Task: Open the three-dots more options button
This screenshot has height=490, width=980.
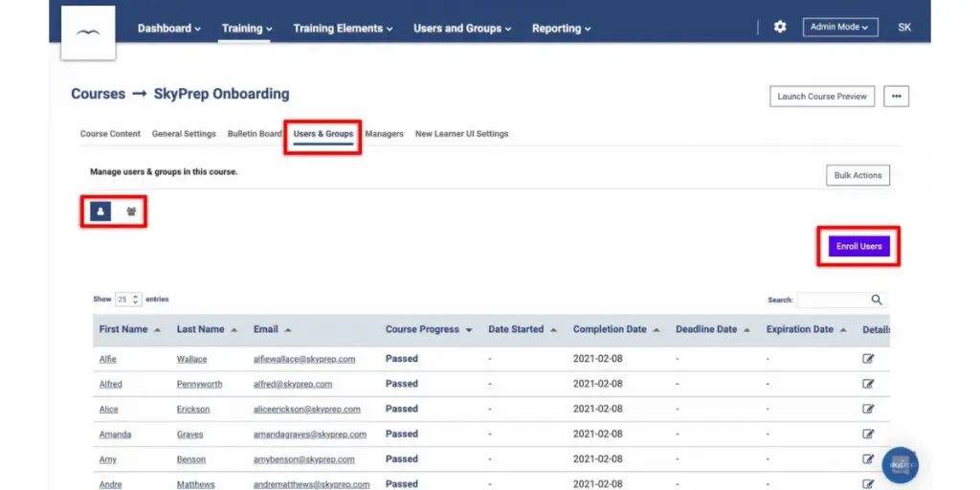Action: 896,97
